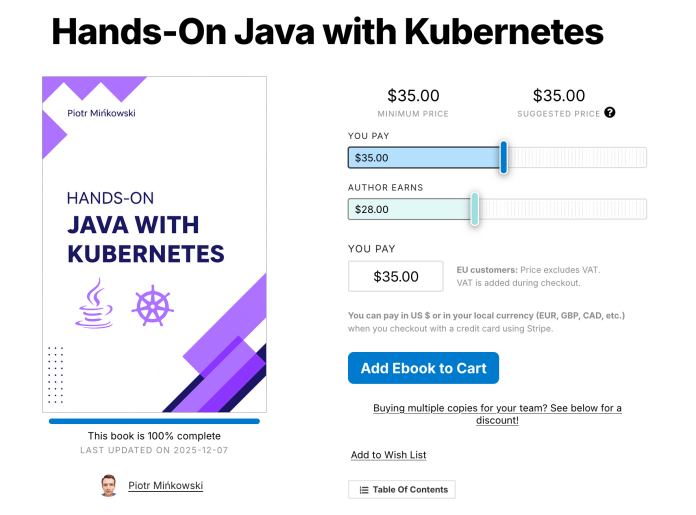Click Add to Wish List link
The height and width of the screenshot is (515, 696).
pos(388,455)
